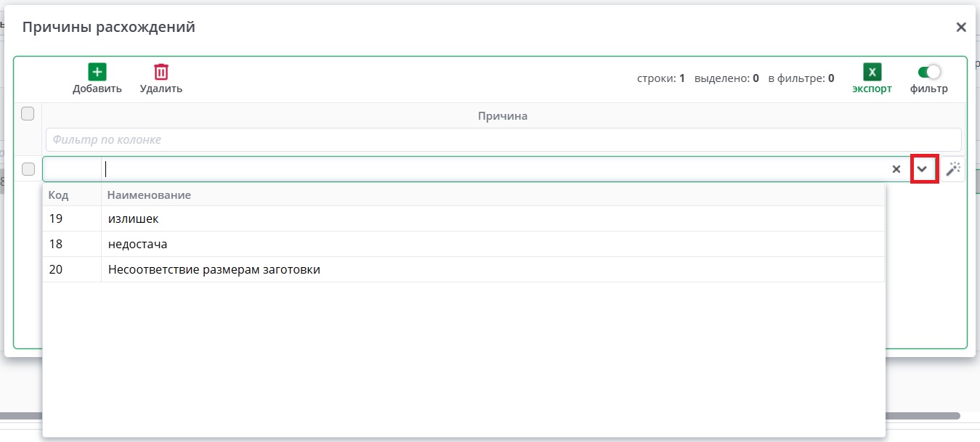The height and width of the screenshot is (442, 980).
Task: Click the magic wand icon in row
Action: click(953, 169)
